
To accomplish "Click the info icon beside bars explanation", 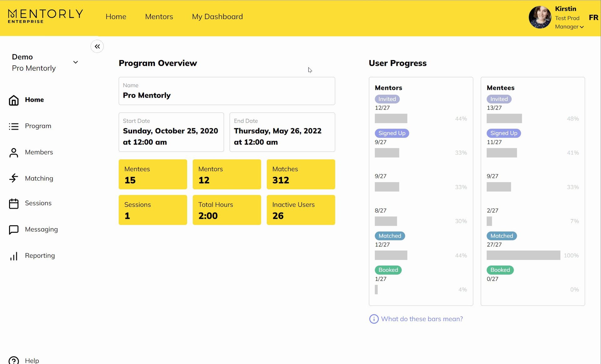I will click(374, 319).
